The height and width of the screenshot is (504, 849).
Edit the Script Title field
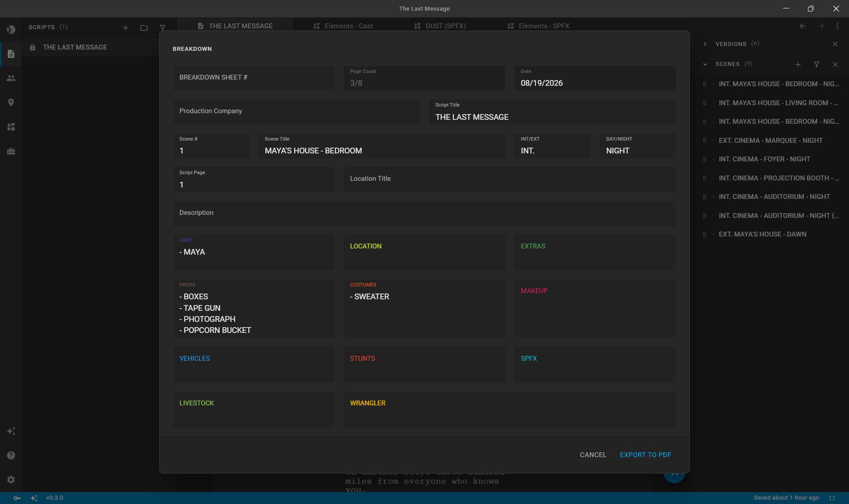(552, 111)
